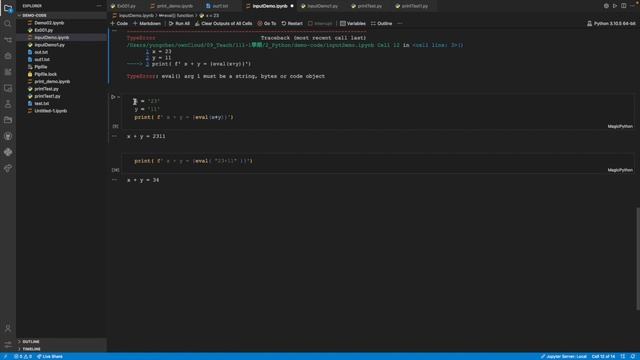Click Cell 12 of 14 in the status bar
Image resolution: width=640 pixels, height=360 pixels.
[x=603, y=356]
